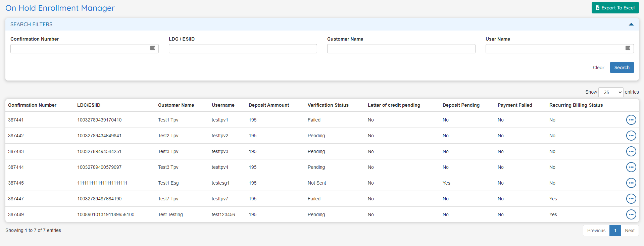Sort by Recurring Billing Status header
This screenshot has height=246, width=644.
pyautogui.click(x=576, y=105)
